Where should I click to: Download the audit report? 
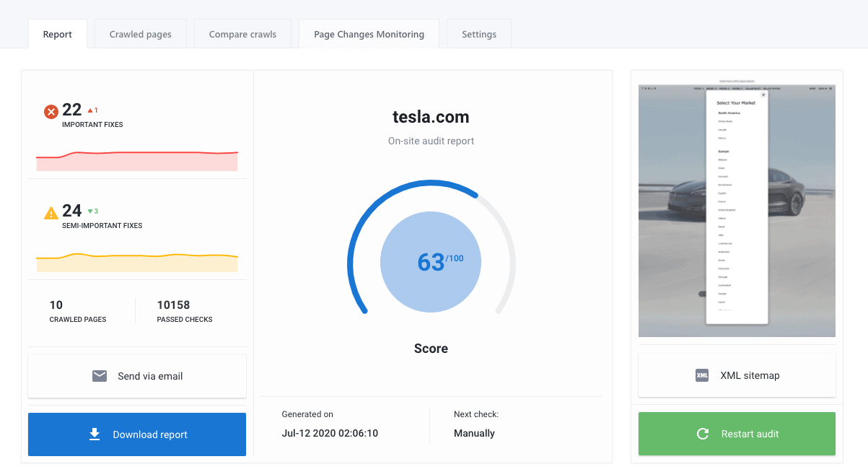pos(137,434)
